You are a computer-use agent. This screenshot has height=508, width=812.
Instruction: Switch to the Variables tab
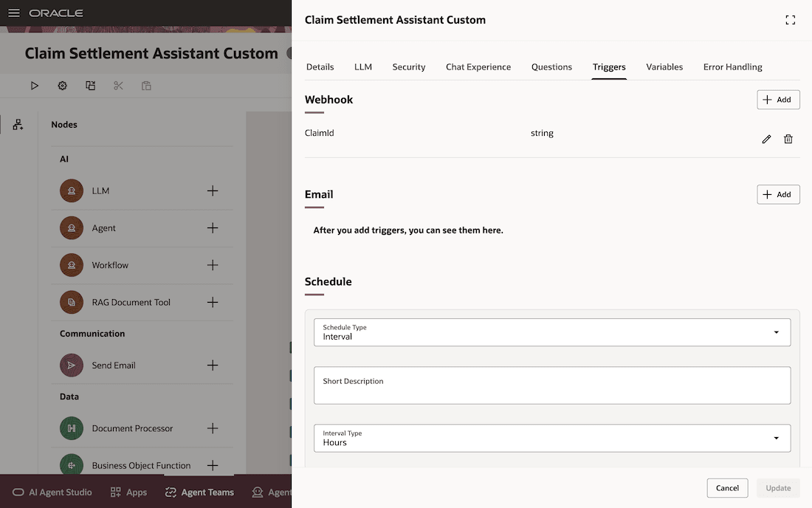[x=664, y=66]
